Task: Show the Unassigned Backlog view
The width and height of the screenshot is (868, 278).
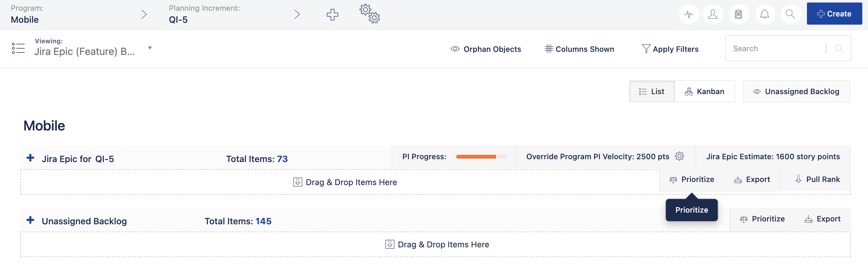Action: pyautogui.click(x=796, y=91)
